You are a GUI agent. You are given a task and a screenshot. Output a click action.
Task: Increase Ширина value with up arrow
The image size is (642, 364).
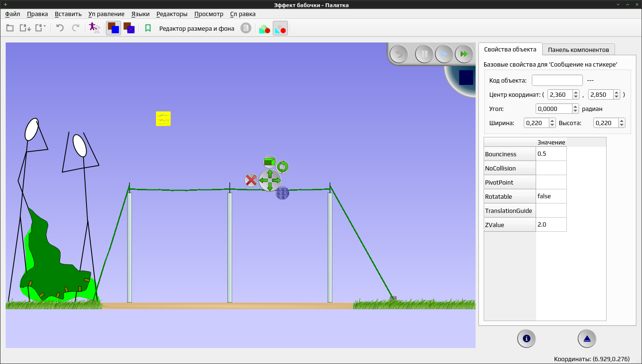[x=552, y=120]
